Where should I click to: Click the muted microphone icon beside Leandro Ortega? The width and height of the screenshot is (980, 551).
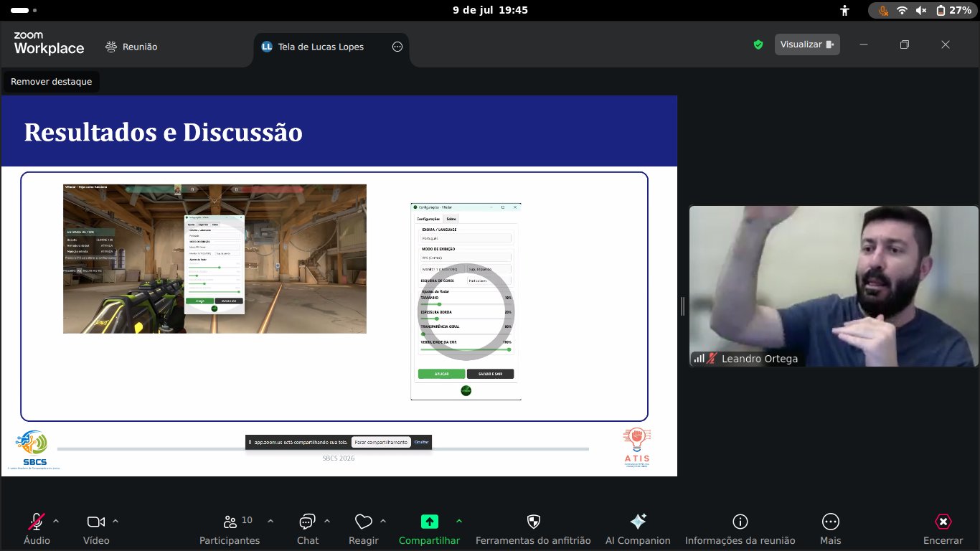click(712, 359)
